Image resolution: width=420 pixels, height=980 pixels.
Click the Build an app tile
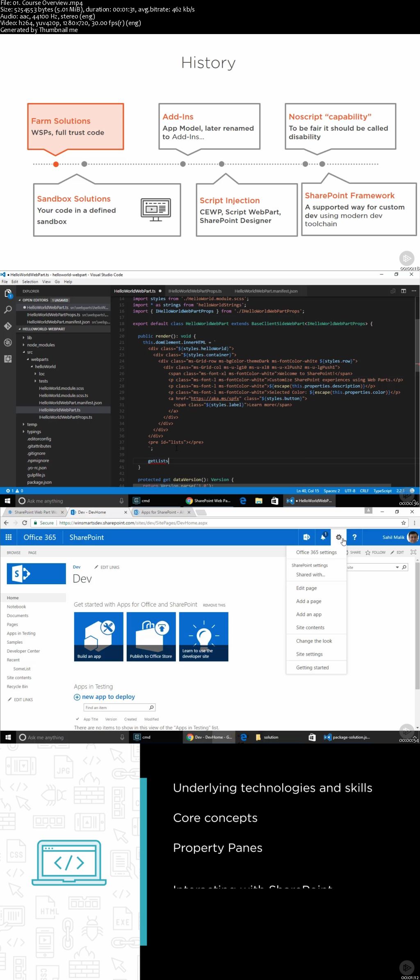pos(98,636)
